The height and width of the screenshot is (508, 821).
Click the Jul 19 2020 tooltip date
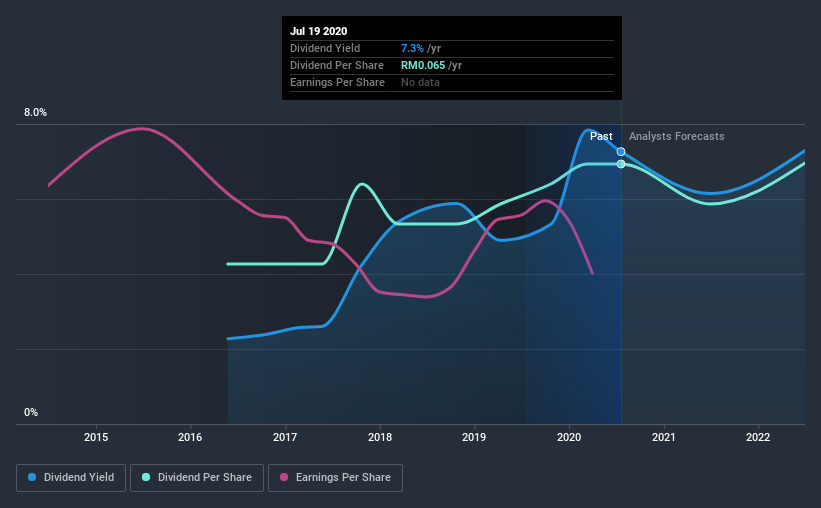(318, 31)
